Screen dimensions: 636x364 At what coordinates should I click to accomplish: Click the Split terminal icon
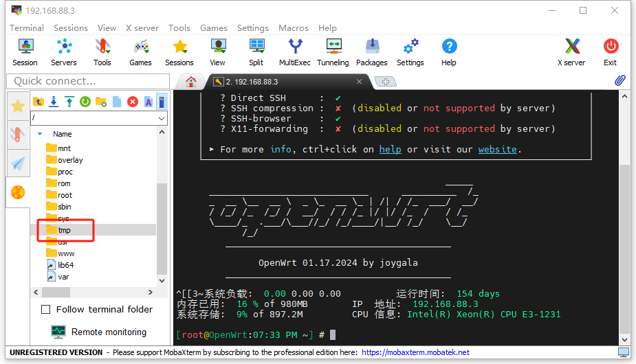click(256, 52)
